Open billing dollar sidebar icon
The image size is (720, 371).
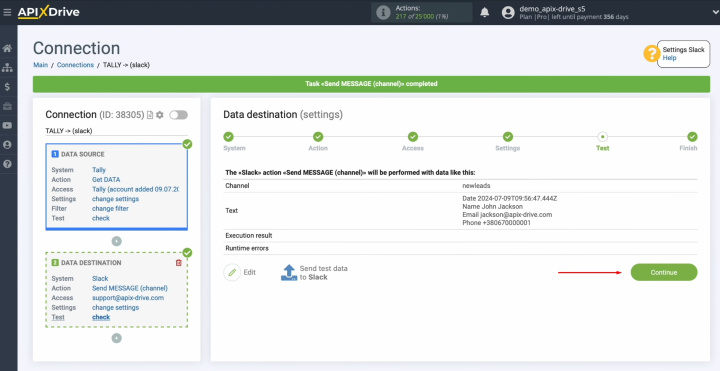7,87
